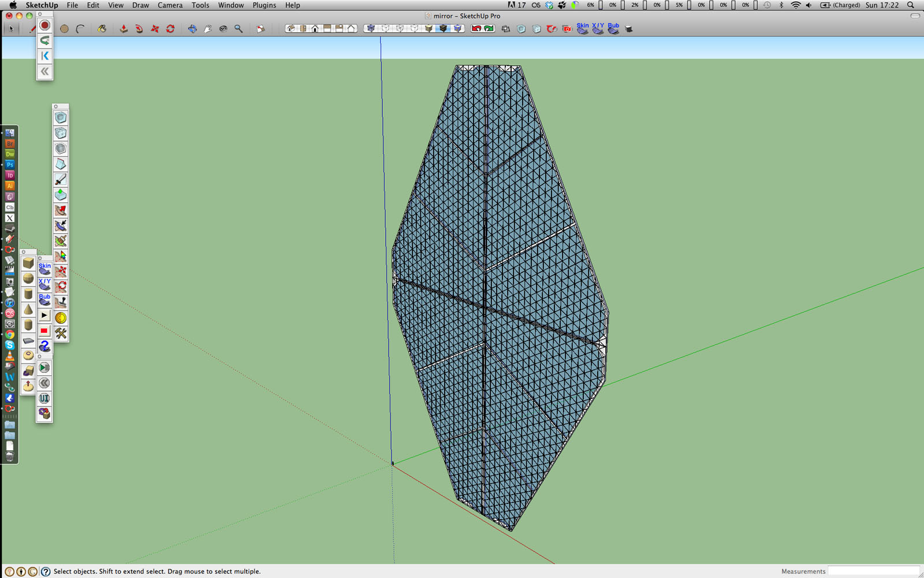Enable Monochrome face style
Image resolution: width=924 pixels, height=578 pixels.
point(457,28)
